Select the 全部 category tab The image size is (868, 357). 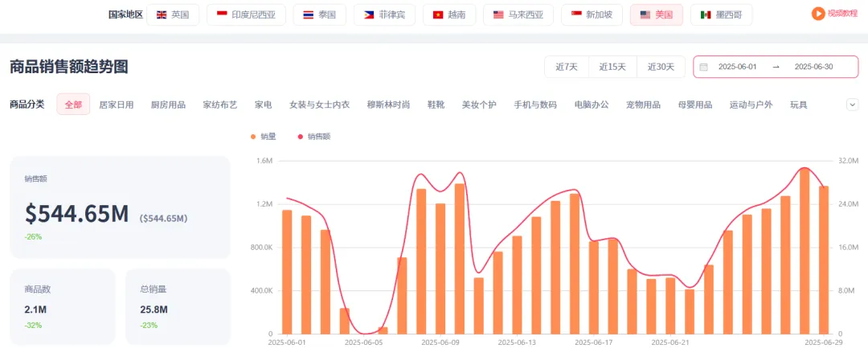[73, 104]
